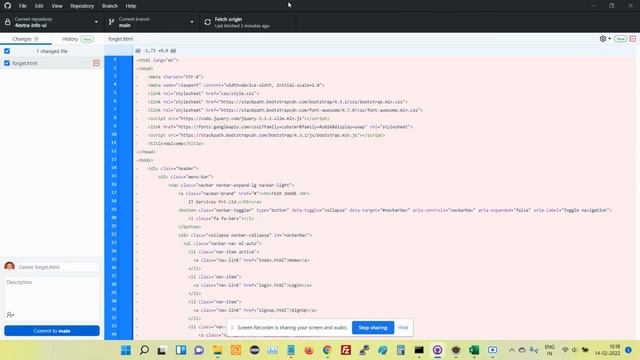
Task: Open the Widgets icon on the taskbar
Action: click(181, 350)
